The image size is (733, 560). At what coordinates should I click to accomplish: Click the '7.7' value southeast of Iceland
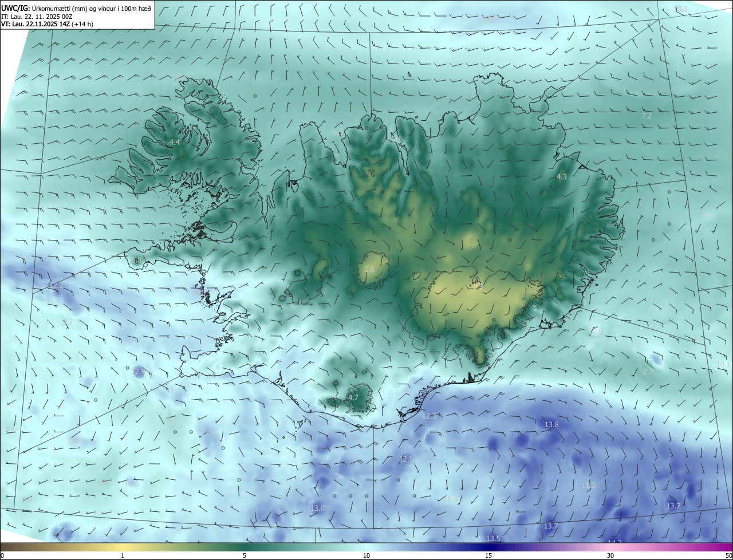648,372
